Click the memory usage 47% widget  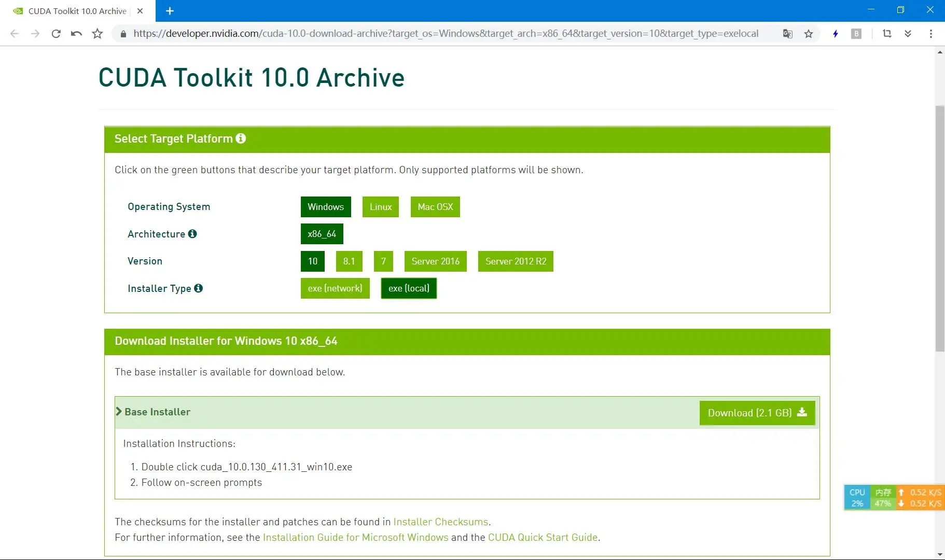pos(883,498)
